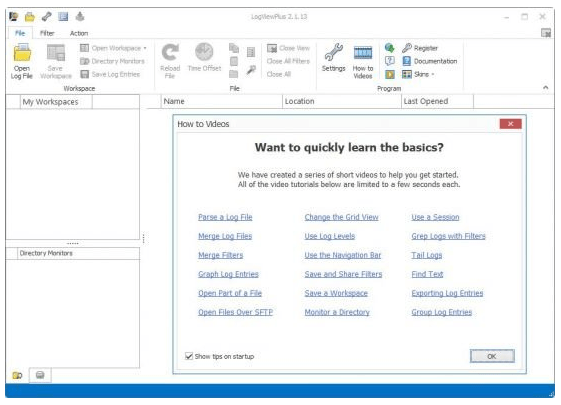This screenshot has width=561, height=405.
Task: Click the Location column header
Action: (342, 101)
